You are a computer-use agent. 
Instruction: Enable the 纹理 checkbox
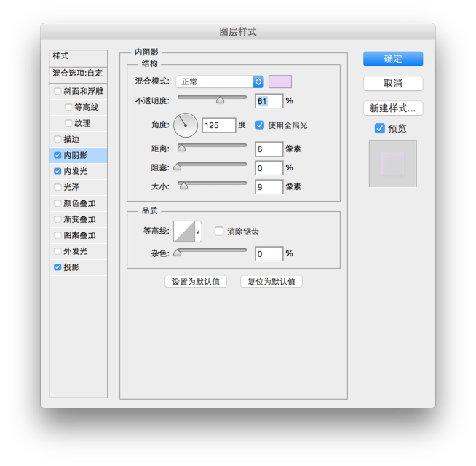68,123
